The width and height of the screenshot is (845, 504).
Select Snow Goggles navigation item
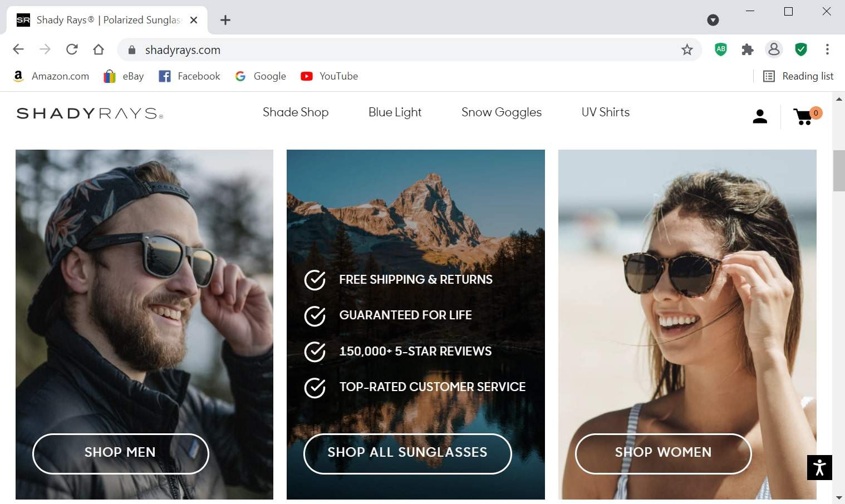[x=501, y=112]
